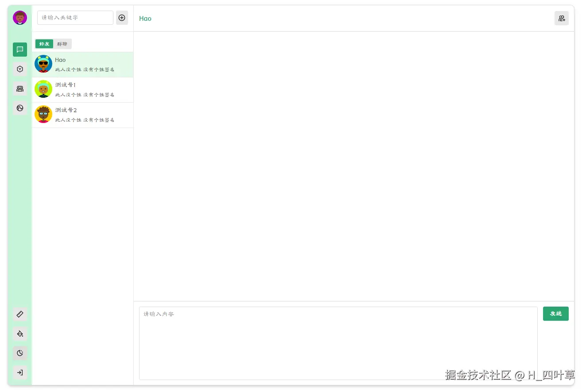Viewport: 586px width, 392px height.
Task: Switch to the 群聊 tab
Action: click(x=62, y=44)
